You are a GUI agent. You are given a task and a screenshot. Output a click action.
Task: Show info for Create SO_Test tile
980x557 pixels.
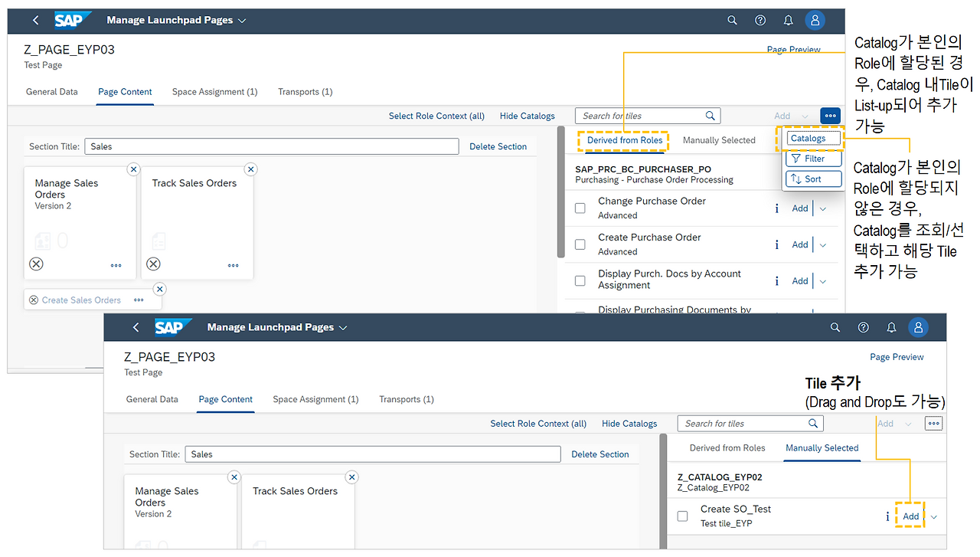[888, 516]
